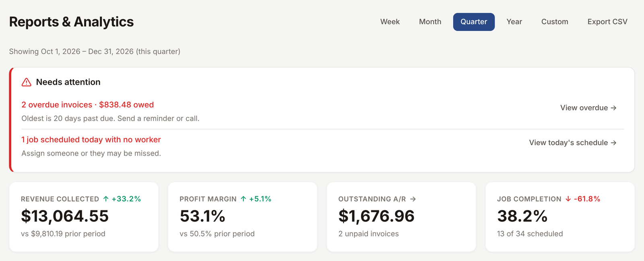The image size is (644, 261).
Task: Click the Reports & Analytics page heading
Action: [71, 22]
